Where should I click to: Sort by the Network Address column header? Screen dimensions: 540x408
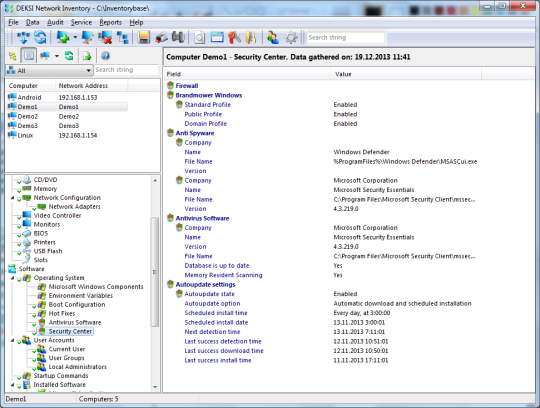point(91,86)
